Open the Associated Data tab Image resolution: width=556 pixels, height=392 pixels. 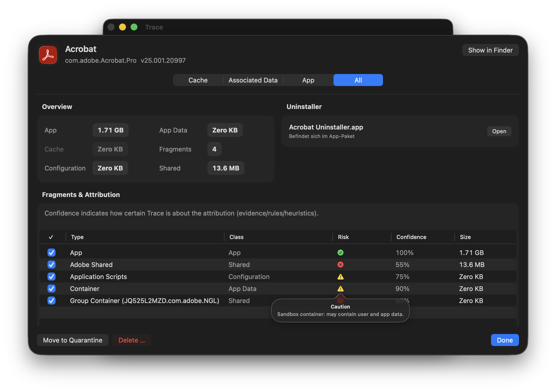pos(253,80)
